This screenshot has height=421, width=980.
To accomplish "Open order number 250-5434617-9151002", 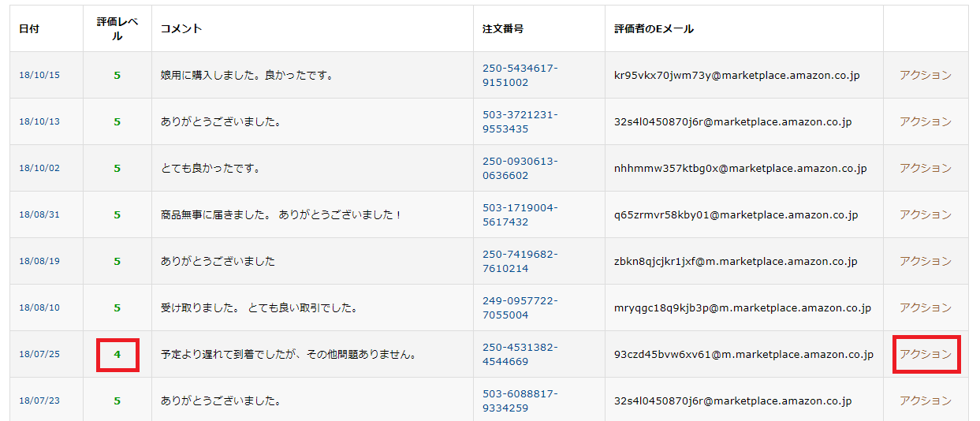I will pyautogui.click(x=520, y=76).
